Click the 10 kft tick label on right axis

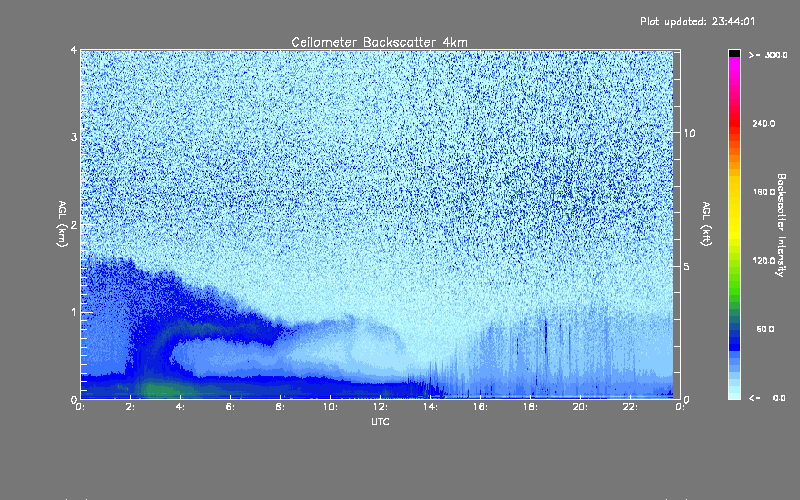[689, 133]
